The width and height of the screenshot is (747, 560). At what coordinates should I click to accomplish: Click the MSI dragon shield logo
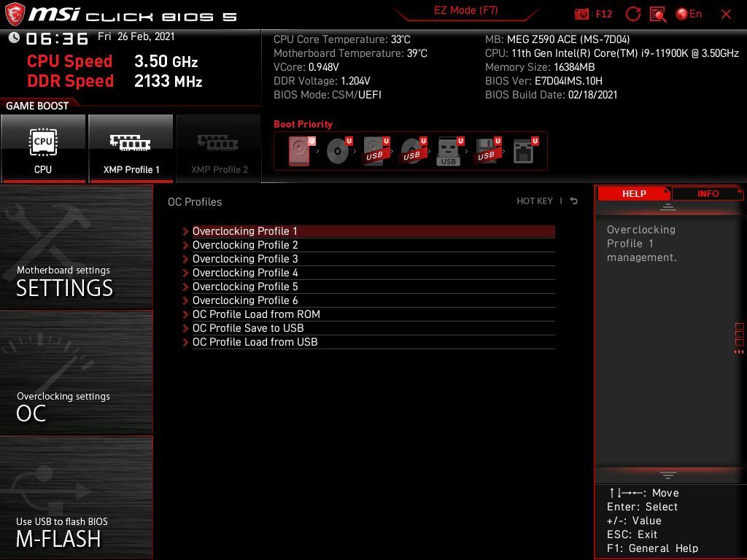(15, 15)
